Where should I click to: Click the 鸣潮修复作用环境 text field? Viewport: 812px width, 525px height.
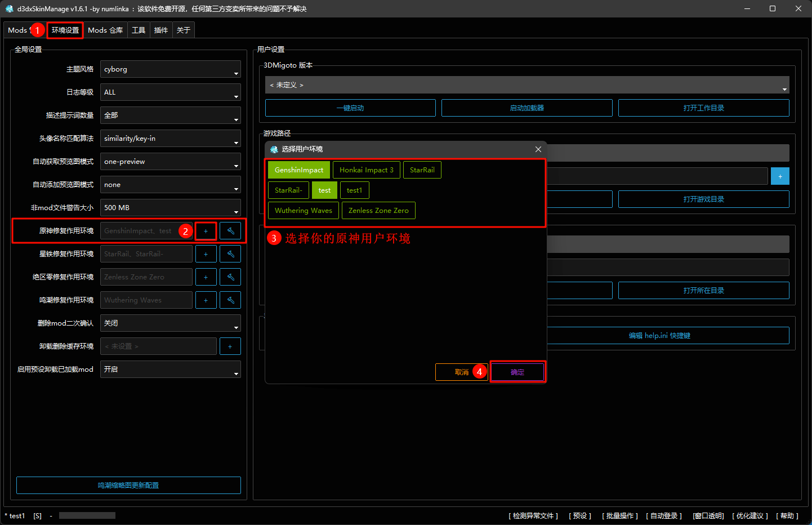146,300
